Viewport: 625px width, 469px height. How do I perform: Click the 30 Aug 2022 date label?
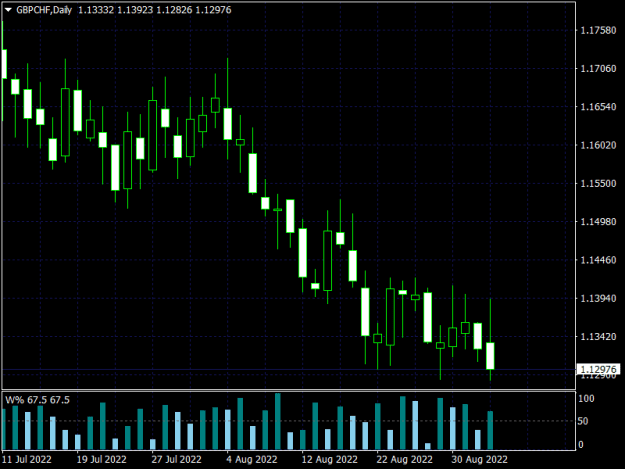(479, 459)
